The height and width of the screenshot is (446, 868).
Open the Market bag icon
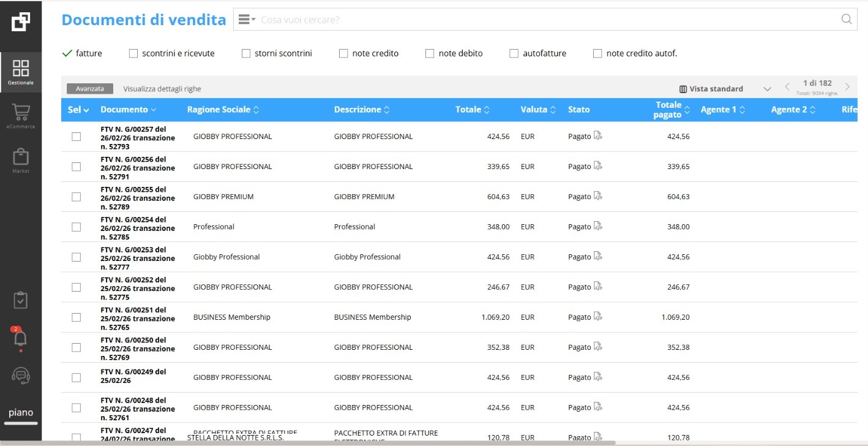click(21, 158)
